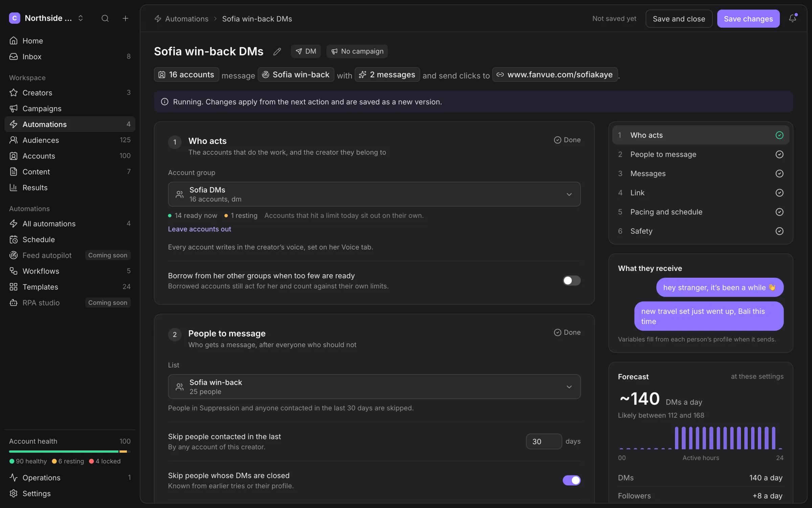Click the Templates grid icon
This screenshot has width=812, height=508.
[14, 287]
